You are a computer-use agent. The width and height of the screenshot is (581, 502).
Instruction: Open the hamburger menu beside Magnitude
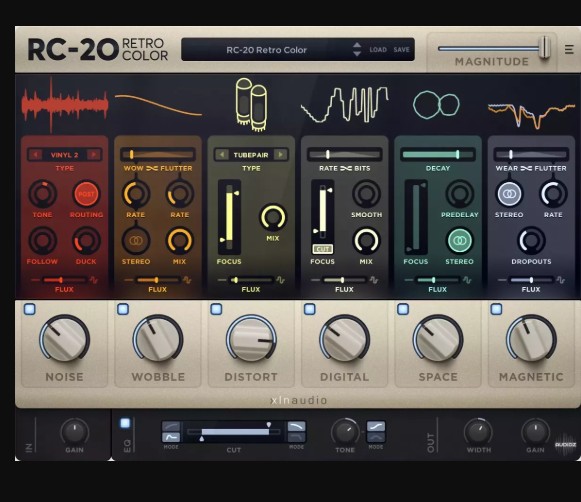coord(569,49)
